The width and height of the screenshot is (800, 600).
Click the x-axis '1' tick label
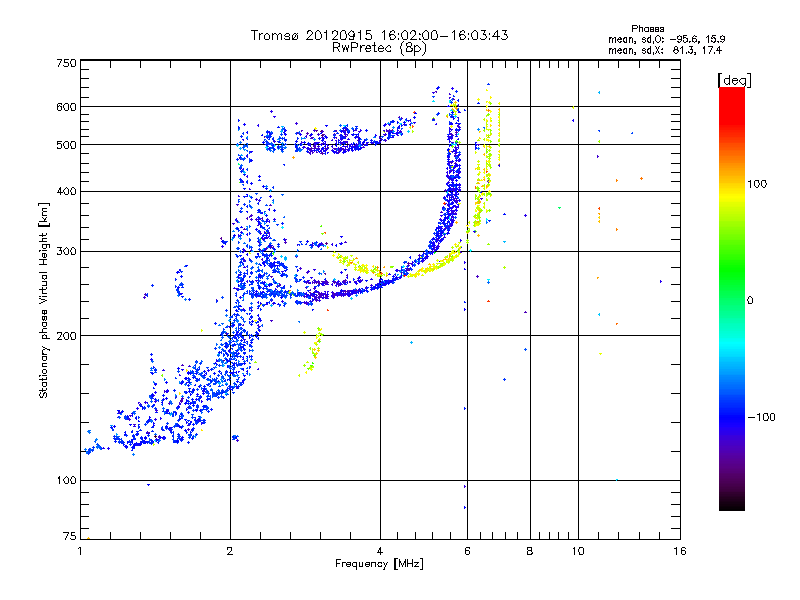tap(80, 551)
